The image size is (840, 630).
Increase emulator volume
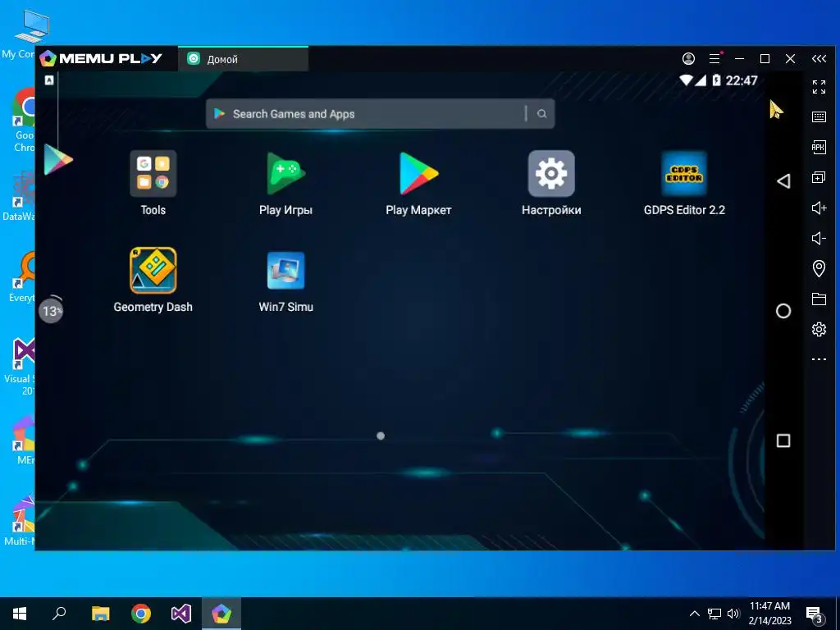click(819, 208)
